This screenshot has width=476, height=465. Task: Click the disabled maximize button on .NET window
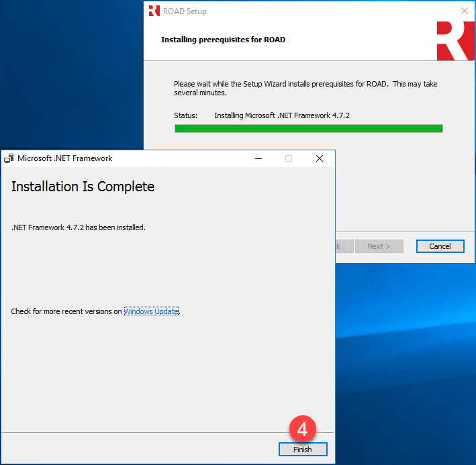point(289,159)
